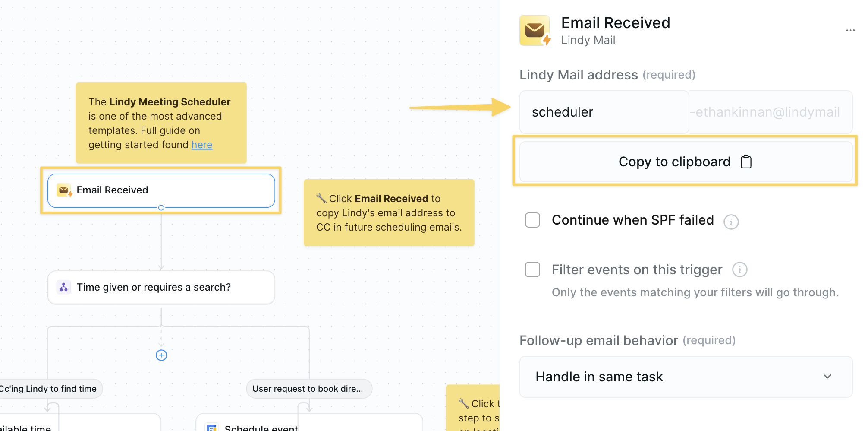The image size is (868, 431).
Task: Click the Cc'ing Lindy to find time branch label
Action: click(48, 388)
